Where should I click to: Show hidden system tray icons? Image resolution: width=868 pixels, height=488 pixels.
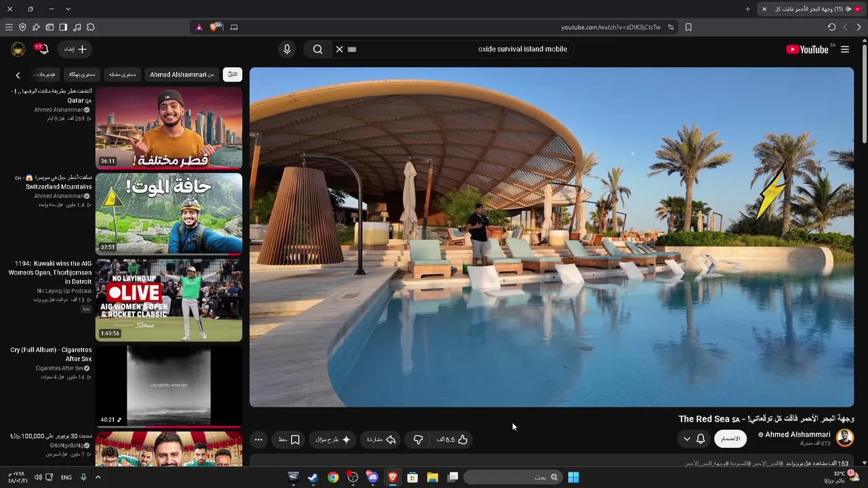click(x=98, y=477)
